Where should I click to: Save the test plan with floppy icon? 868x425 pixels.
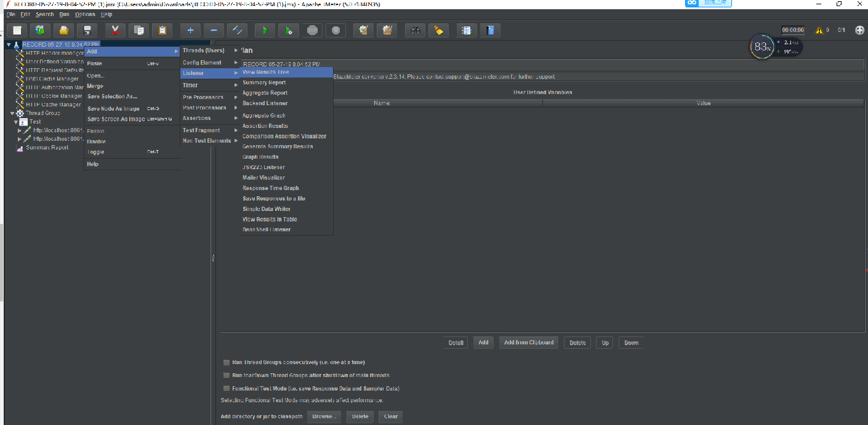[87, 30]
